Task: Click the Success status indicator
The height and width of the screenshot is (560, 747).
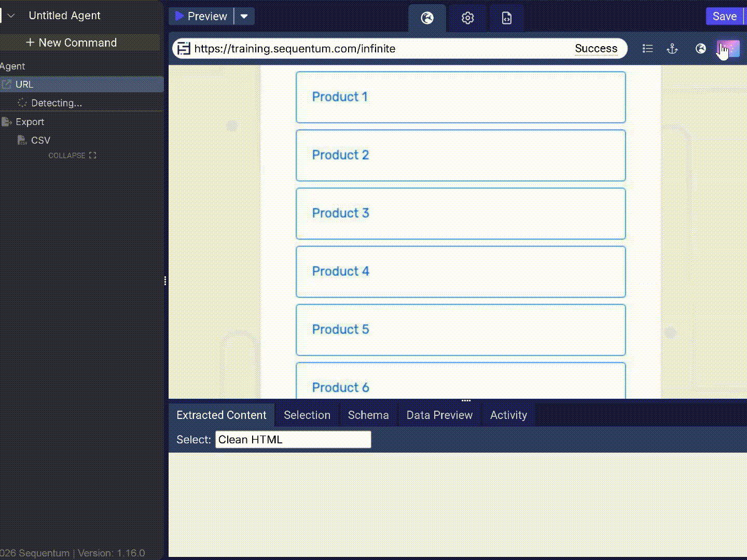Action: [x=596, y=48]
